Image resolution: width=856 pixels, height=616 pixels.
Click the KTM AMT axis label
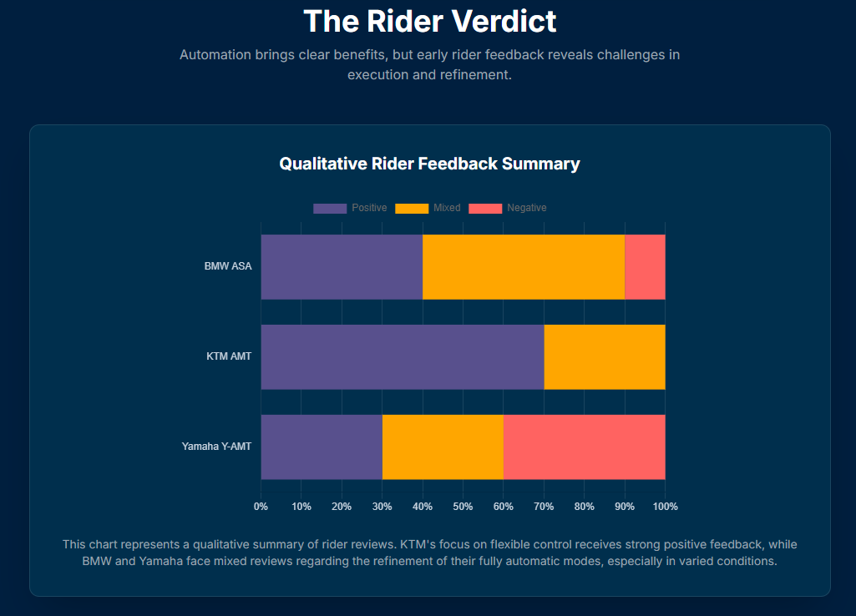coord(229,357)
